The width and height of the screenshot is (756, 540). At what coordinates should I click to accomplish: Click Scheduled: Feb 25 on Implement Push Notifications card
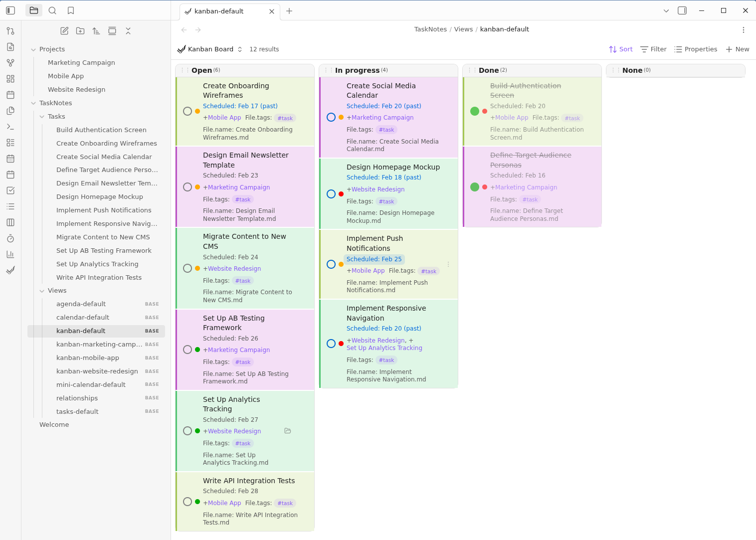(374, 259)
